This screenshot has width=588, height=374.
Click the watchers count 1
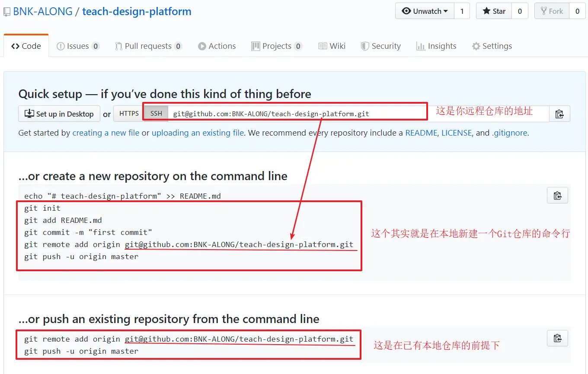[x=462, y=11]
